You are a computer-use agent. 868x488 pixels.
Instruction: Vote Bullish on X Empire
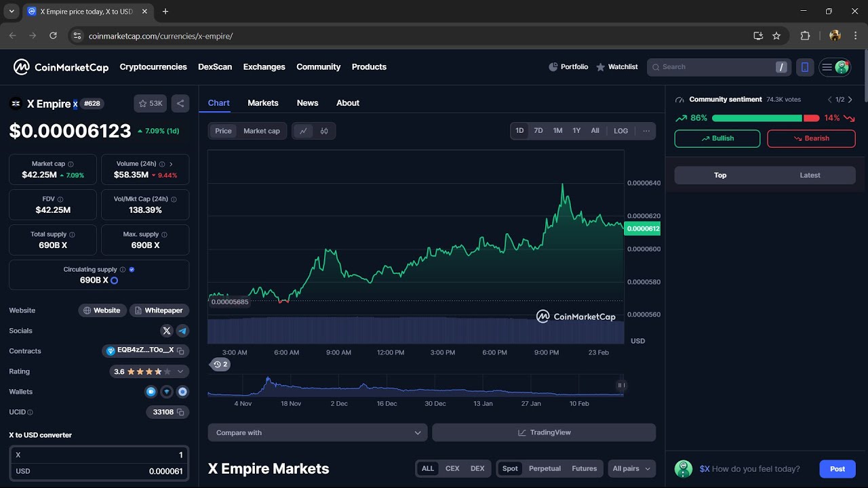tap(717, 138)
